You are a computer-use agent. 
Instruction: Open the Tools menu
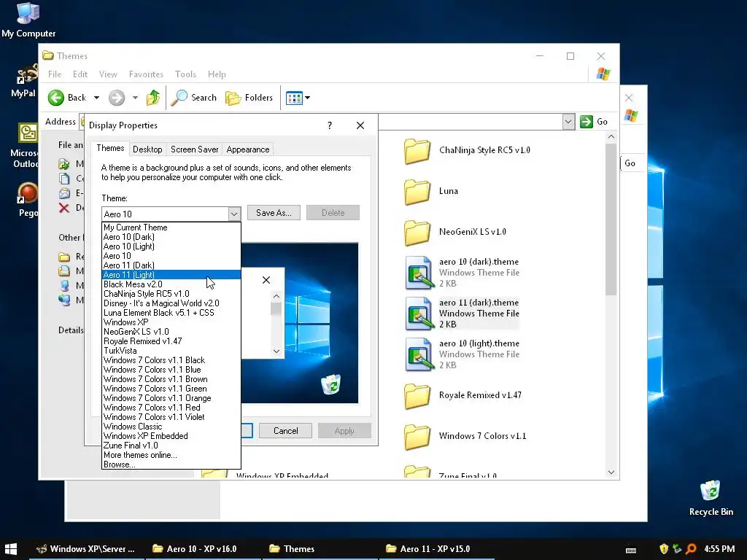click(185, 74)
